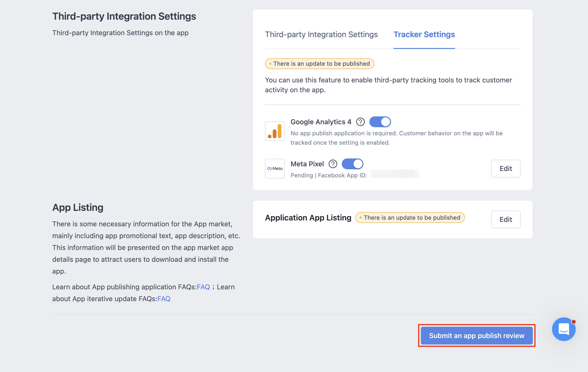Click the Meta logo thumbnail

275,169
